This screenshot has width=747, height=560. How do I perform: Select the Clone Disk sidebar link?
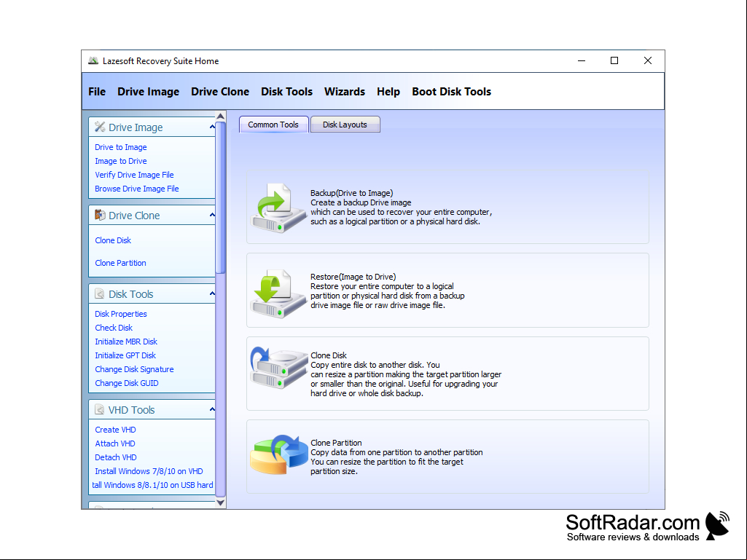(x=113, y=240)
